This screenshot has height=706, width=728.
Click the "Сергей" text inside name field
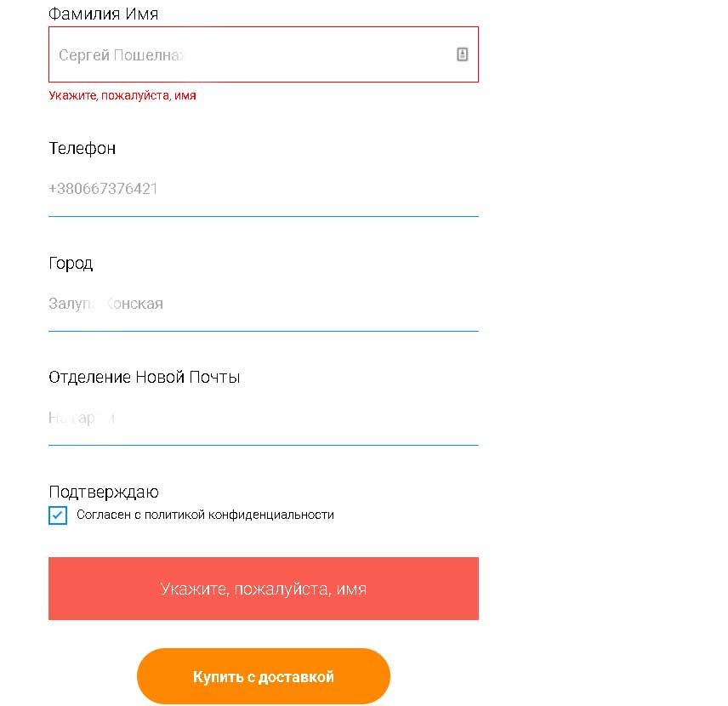click(x=83, y=55)
